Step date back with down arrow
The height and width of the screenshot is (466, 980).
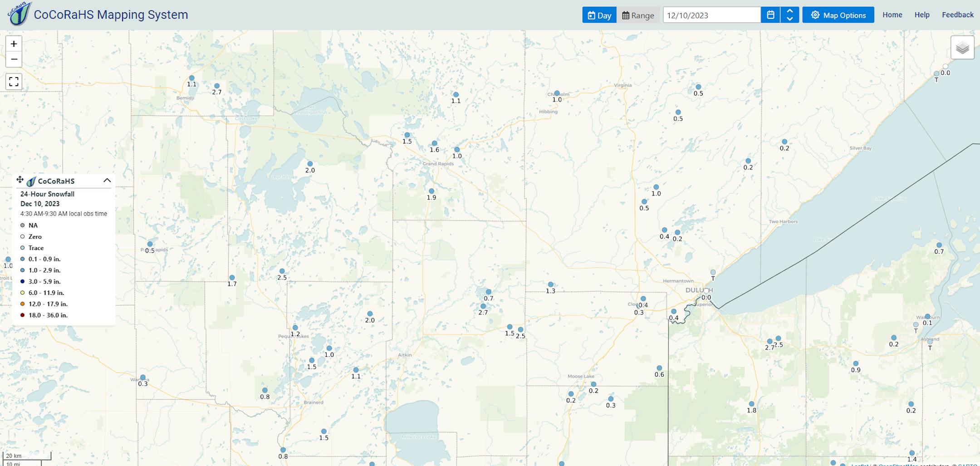click(790, 19)
